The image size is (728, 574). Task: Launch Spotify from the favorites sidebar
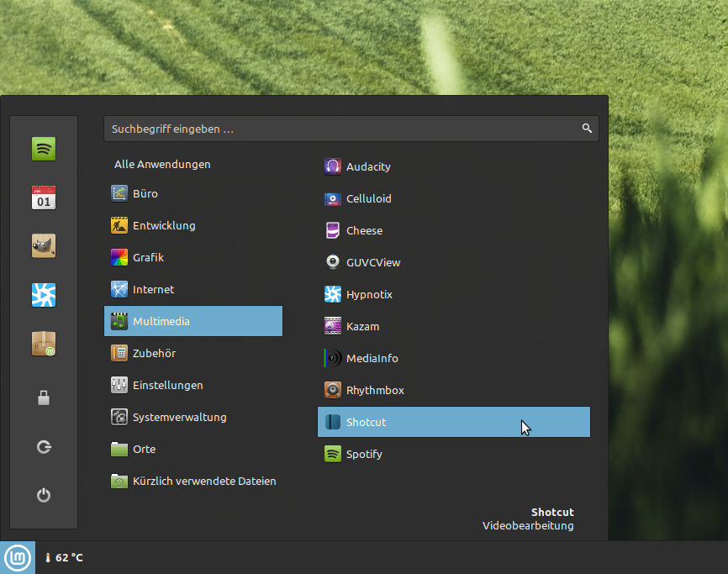[x=44, y=149]
